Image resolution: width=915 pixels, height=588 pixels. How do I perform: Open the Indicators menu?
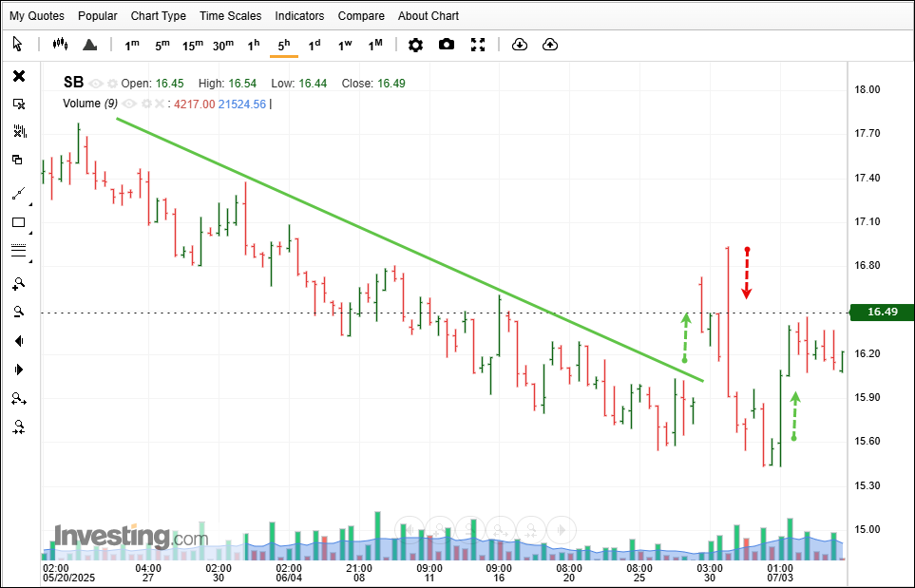pyautogui.click(x=299, y=16)
